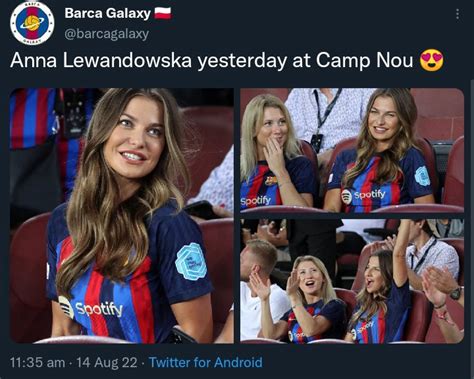Open the Twitter for Android source link
This screenshot has width=474, height=379.
click(206, 362)
